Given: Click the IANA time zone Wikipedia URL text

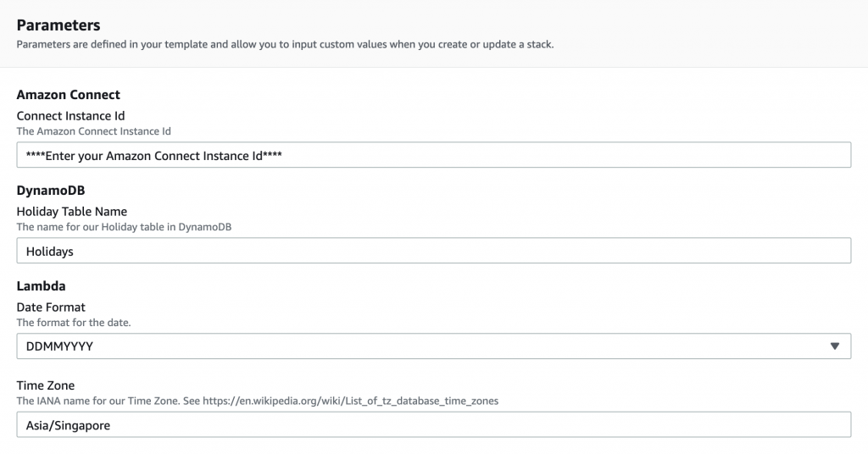Looking at the screenshot, I should click(x=350, y=401).
